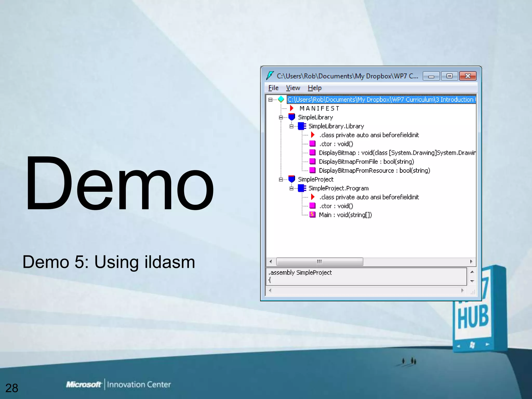Image resolution: width=532 pixels, height=399 pixels.
Task: Select .class line under SimpleLibrary.Library
Action: tap(369, 135)
